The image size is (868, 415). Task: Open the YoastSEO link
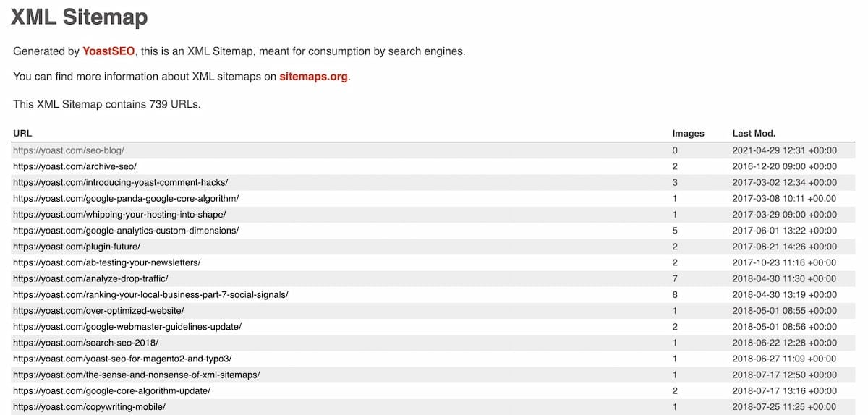point(109,51)
